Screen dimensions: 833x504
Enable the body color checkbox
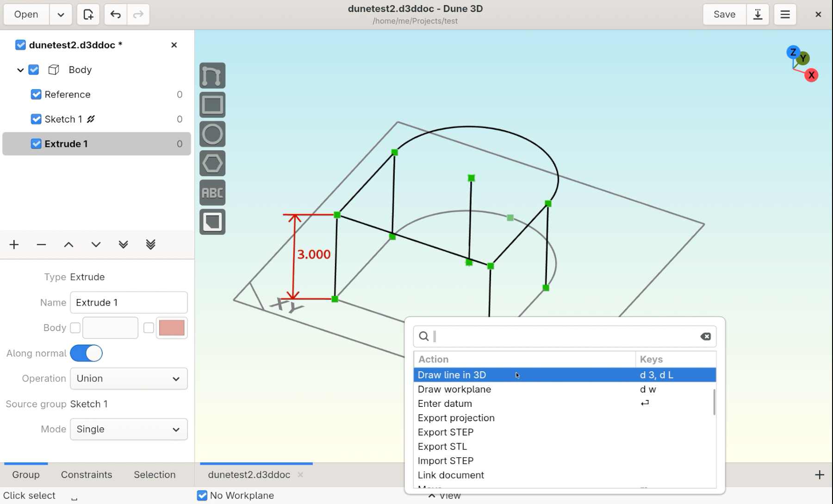point(149,328)
